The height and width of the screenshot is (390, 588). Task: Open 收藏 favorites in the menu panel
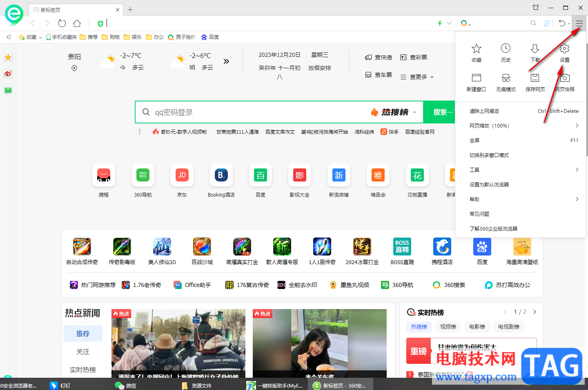pyautogui.click(x=477, y=53)
